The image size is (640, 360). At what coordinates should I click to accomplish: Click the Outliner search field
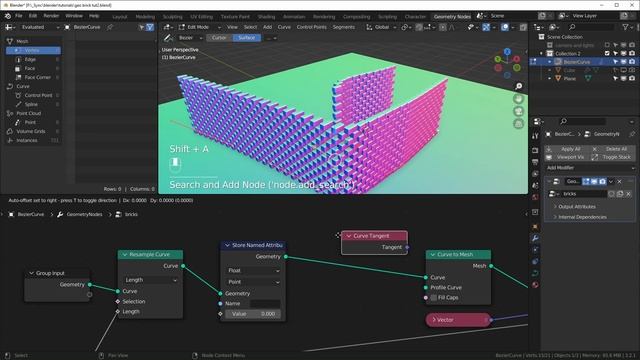click(591, 27)
